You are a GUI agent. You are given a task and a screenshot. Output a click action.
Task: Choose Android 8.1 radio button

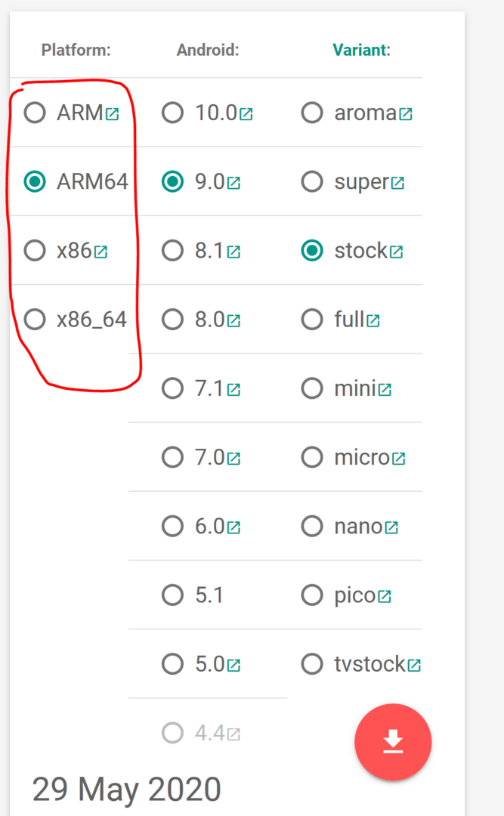point(172,250)
